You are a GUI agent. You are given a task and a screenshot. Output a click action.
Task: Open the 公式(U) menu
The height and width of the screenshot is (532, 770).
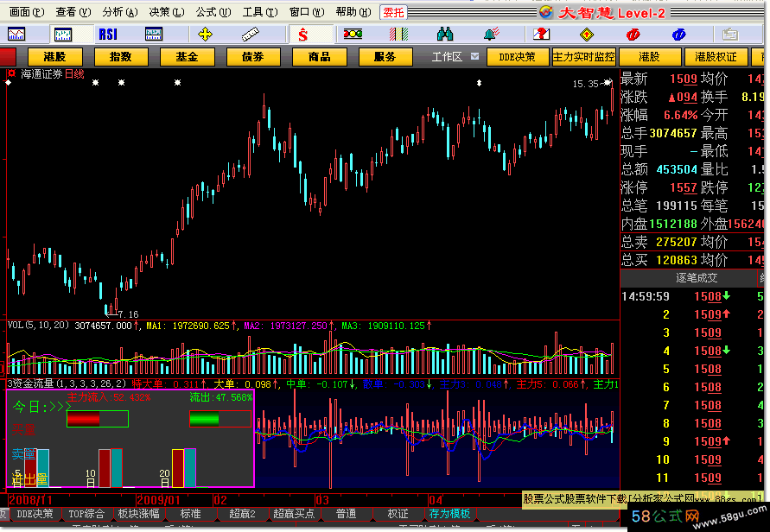(213, 12)
